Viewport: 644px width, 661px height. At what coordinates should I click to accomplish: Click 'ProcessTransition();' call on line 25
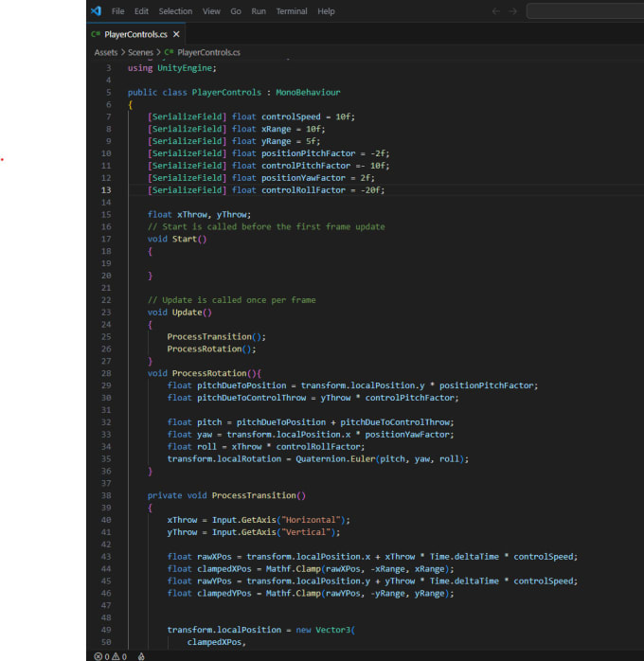click(x=216, y=337)
